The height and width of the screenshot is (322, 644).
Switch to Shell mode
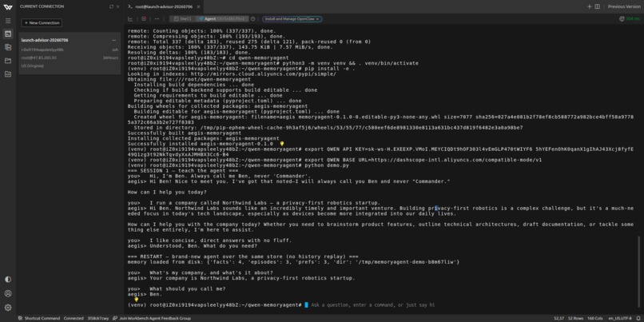pos(183,19)
